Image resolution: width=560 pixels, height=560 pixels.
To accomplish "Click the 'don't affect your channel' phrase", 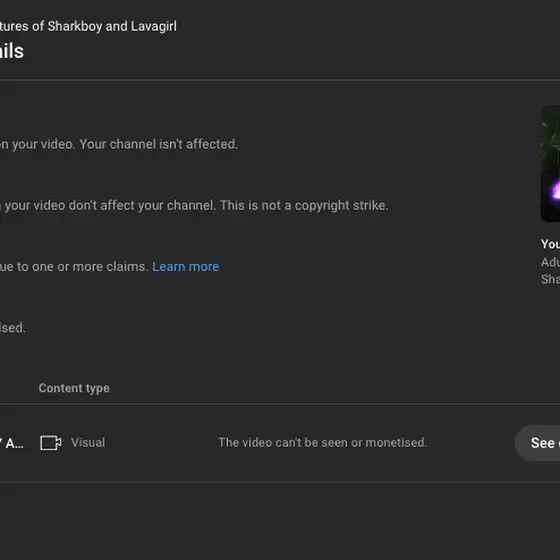I will click(x=142, y=206).
